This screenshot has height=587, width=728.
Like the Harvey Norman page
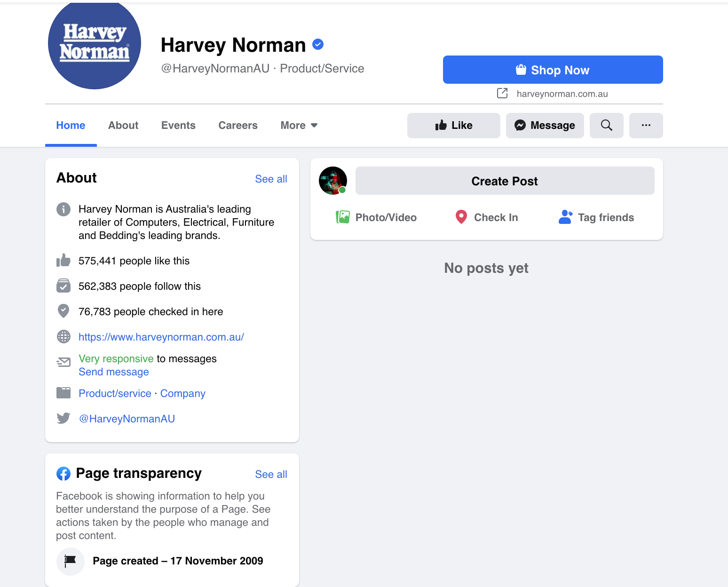coord(453,126)
